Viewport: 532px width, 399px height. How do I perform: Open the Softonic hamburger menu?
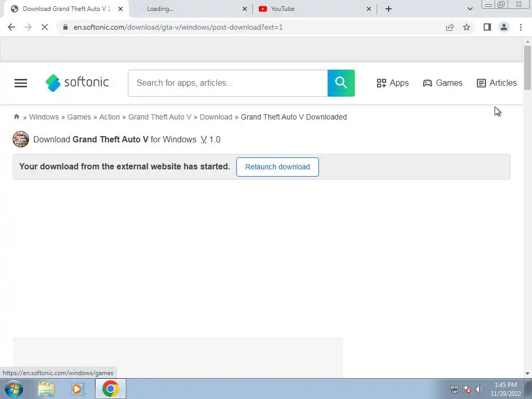click(21, 83)
